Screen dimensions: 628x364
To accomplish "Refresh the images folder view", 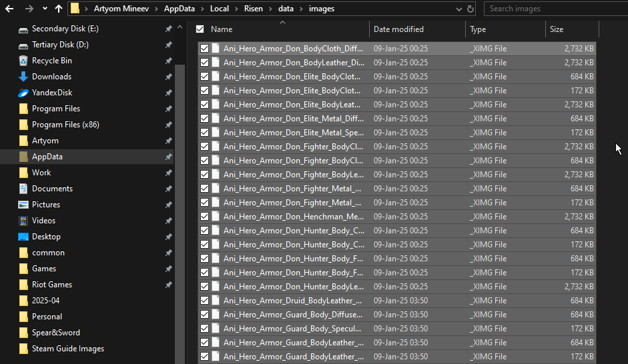I will pyautogui.click(x=470, y=9).
